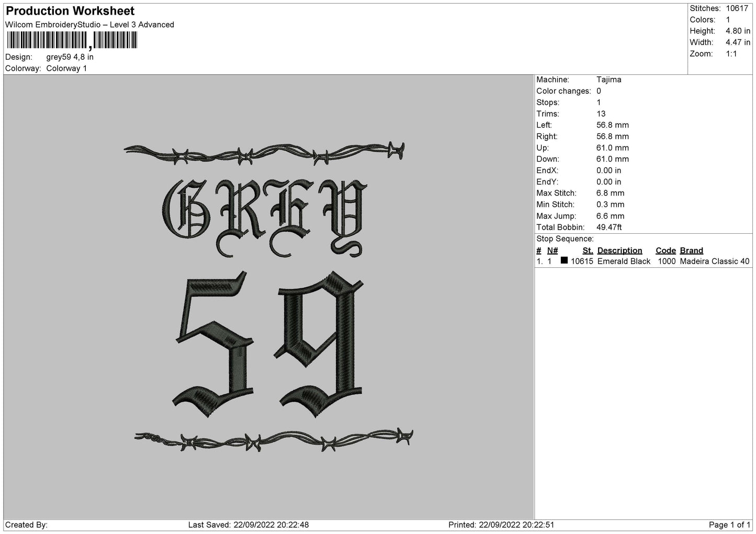Image resolution: width=756 pixels, height=534 pixels.
Task: Click the Page 1 of 1 indicator
Action: (x=729, y=525)
